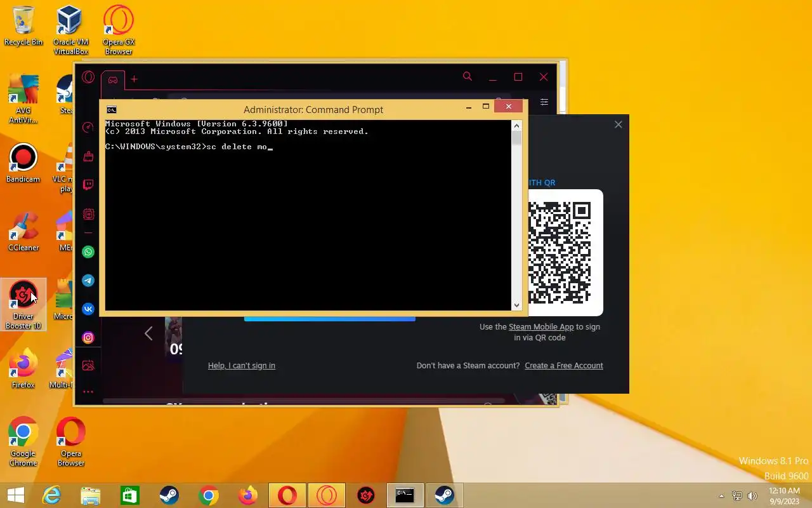Select the VLC media player desktop icon
The height and width of the screenshot is (508, 812).
(x=63, y=168)
